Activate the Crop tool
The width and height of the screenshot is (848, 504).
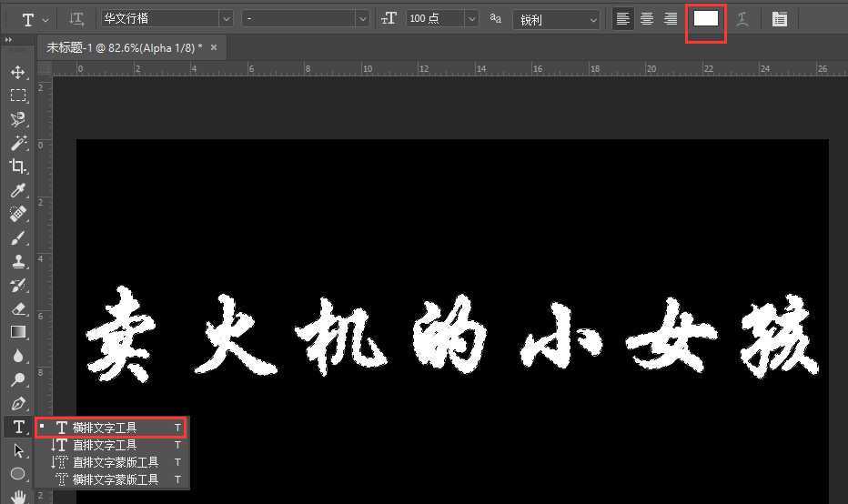click(x=17, y=166)
